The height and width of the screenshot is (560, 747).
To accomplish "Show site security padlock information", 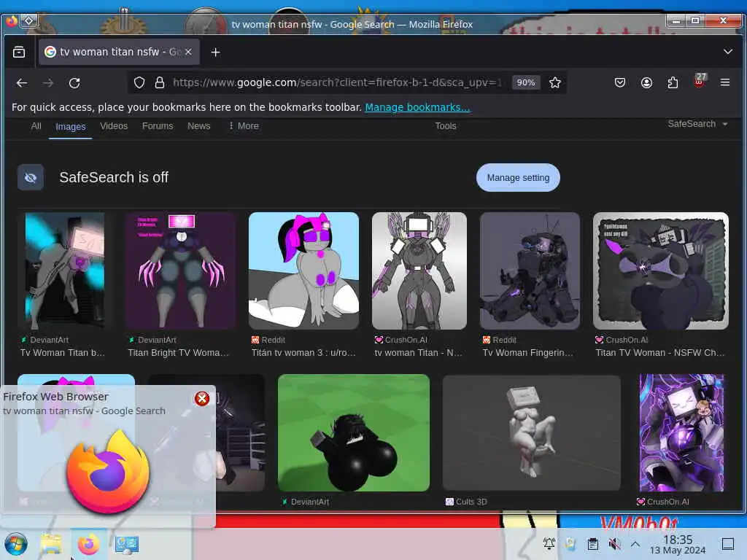I will tap(160, 82).
